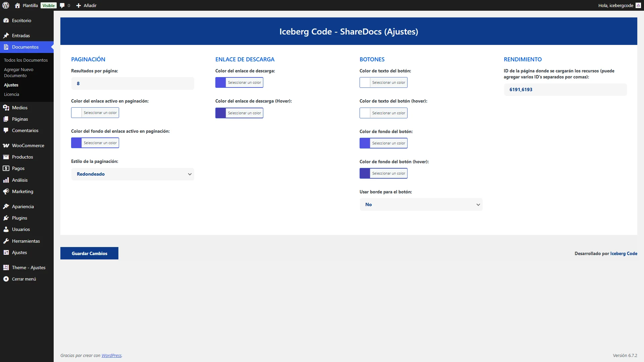This screenshot has width=644, height=362.
Task: Click the Herramientas wrench icon
Action: tap(6, 241)
